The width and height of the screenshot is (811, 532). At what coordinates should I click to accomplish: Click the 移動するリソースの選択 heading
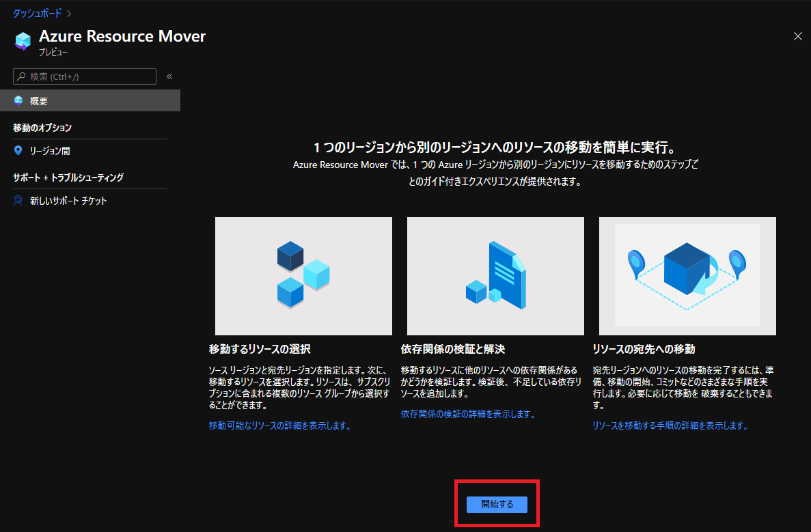click(260, 349)
